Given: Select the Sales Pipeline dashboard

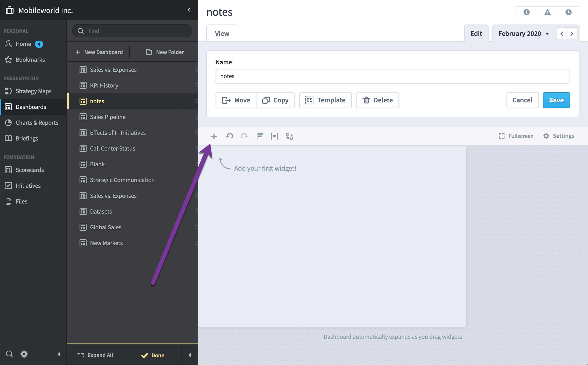Looking at the screenshot, I should click(x=132, y=117).
